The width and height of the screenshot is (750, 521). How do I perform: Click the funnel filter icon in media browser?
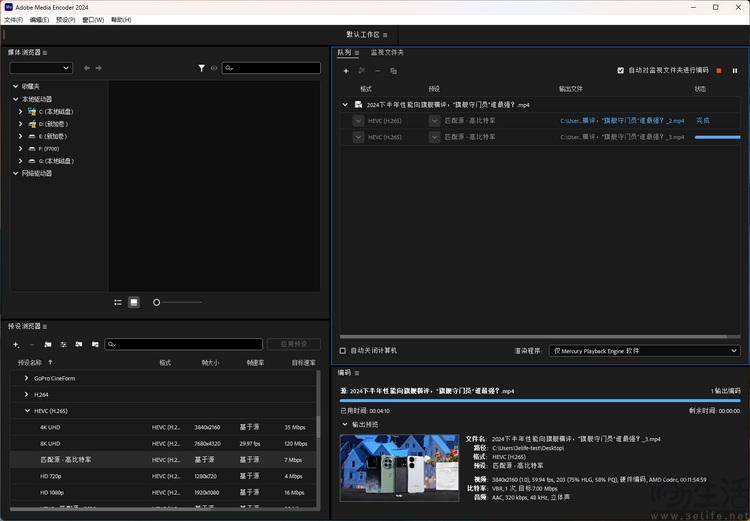click(x=201, y=68)
